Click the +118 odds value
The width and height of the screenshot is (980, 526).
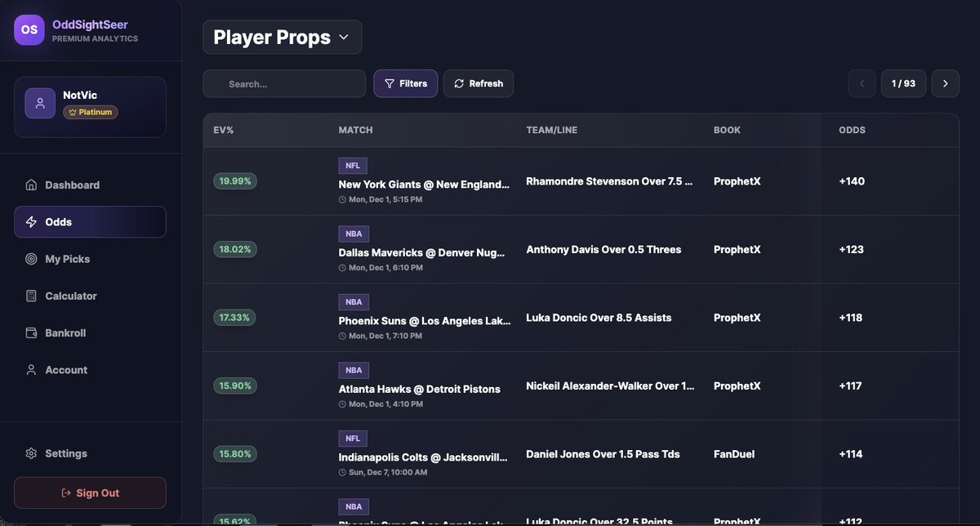coord(850,318)
